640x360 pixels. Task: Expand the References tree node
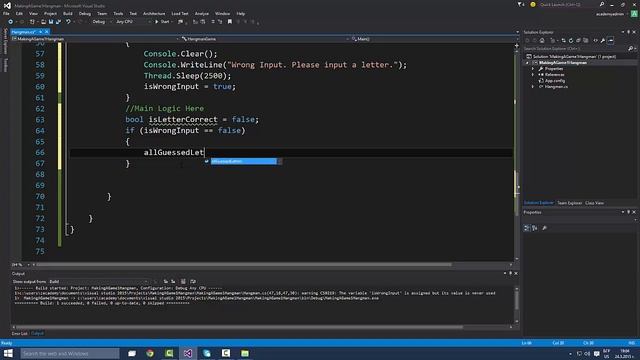(x=533, y=75)
